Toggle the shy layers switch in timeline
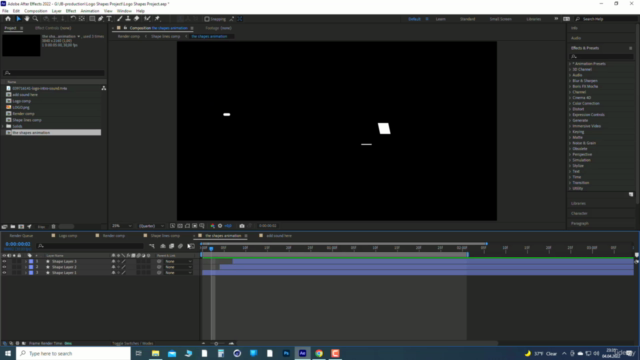640x360 pixels. tap(163, 246)
